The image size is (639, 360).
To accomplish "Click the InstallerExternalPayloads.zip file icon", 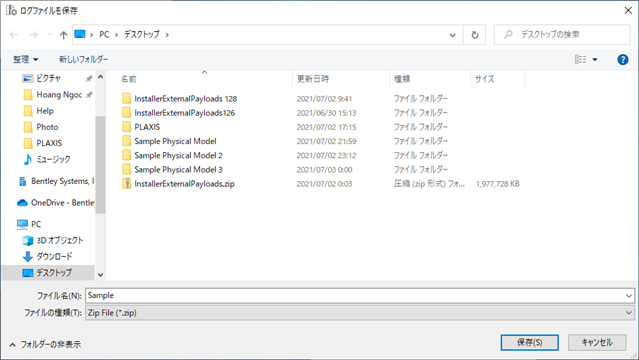I will coord(126,183).
